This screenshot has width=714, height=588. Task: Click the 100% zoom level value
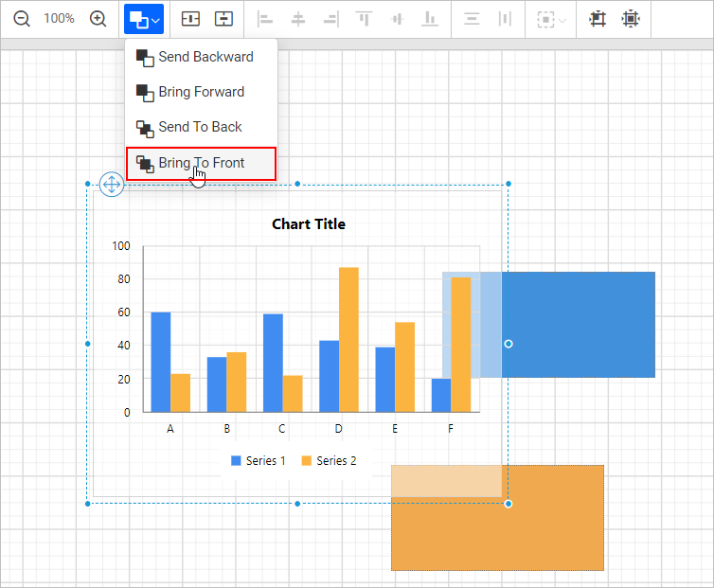coord(59,19)
